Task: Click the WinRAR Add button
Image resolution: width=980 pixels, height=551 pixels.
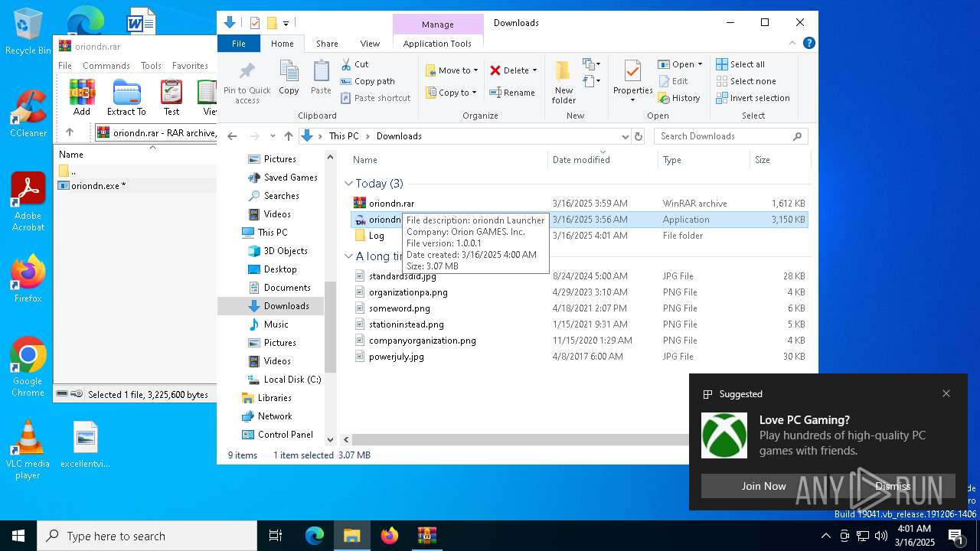Action: tap(82, 97)
